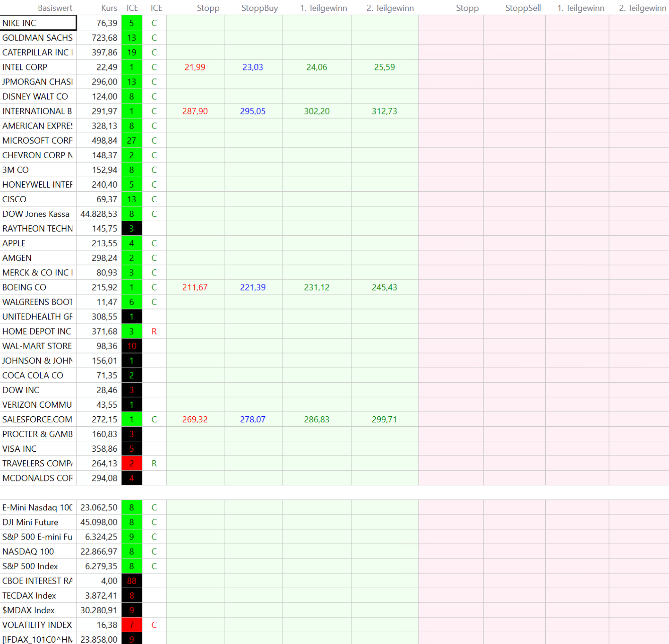Click red ICE cell of VOLATILITY INDEX
Image resolution: width=669 pixels, height=644 pixels.
point(131,625)
